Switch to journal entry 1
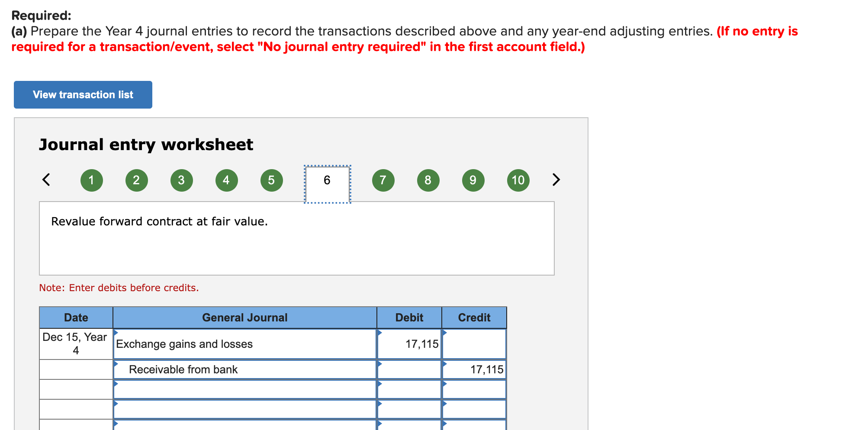 (92, 180)
